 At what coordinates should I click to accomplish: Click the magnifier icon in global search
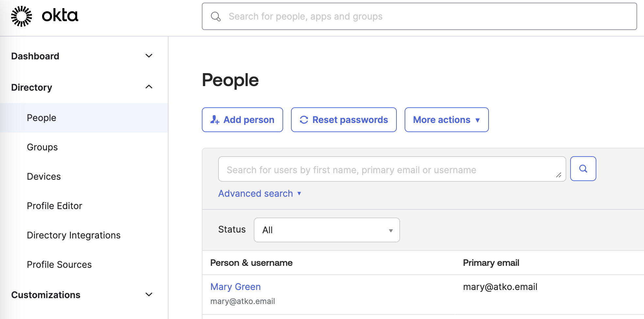point(216,17)
